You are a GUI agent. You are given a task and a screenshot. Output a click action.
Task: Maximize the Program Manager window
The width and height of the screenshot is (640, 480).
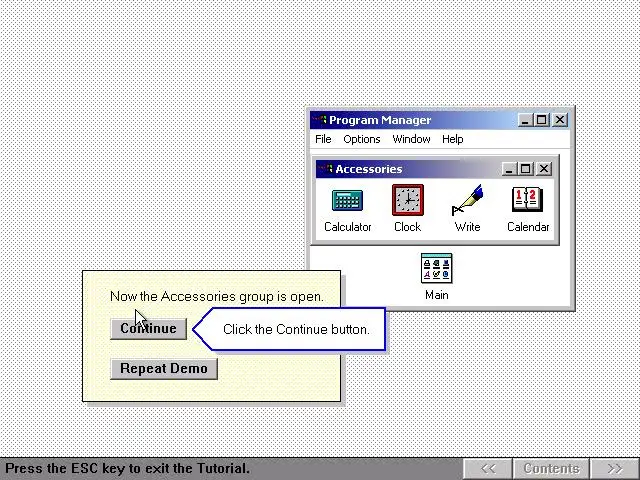click(x=541, y=120)
